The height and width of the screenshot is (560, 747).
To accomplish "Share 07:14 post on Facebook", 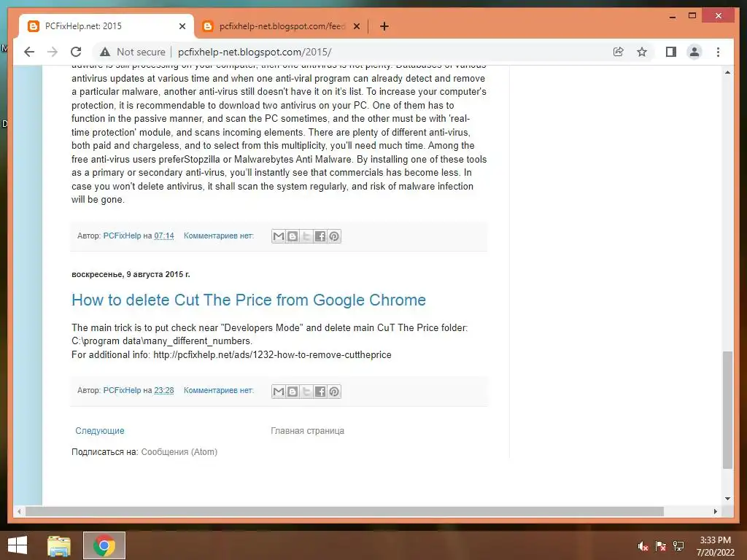I will [320, 236].
